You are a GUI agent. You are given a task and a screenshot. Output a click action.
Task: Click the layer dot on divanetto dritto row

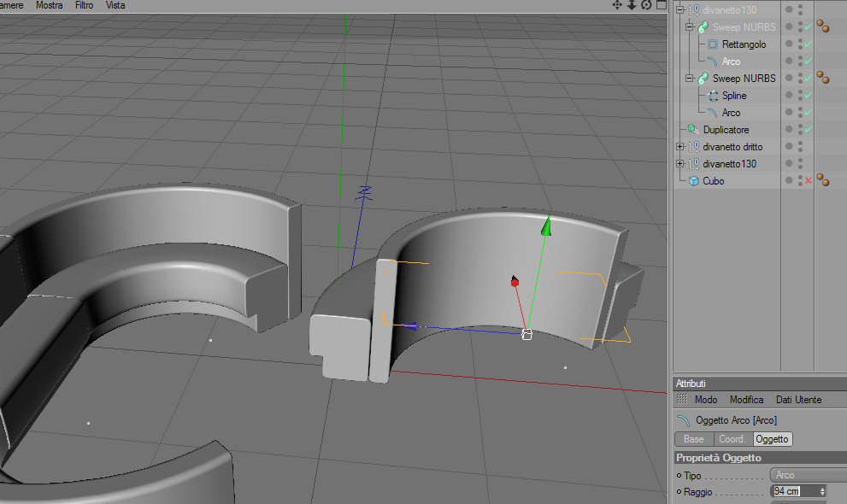(789, 146)
